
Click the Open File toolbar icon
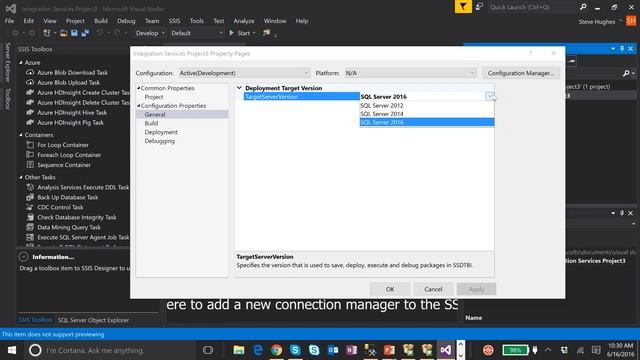(63, 33)
